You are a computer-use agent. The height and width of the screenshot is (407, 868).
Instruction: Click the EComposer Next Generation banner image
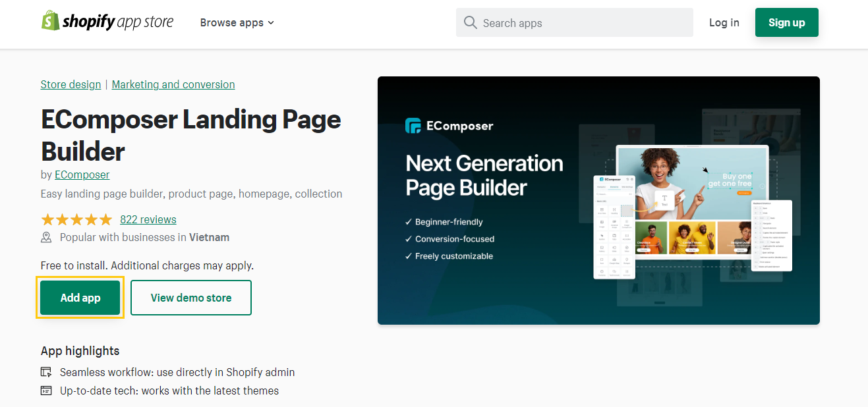pyautogui.click(x=598, y=200)
